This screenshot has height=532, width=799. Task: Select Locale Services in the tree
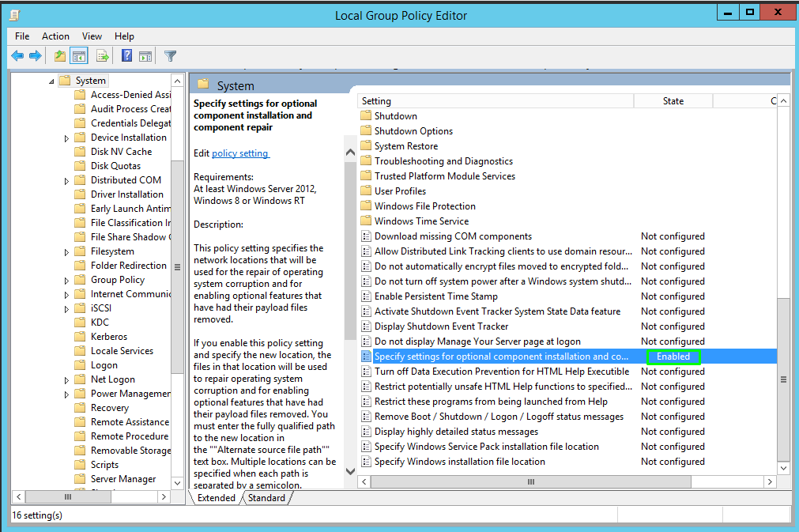point(122,351)
